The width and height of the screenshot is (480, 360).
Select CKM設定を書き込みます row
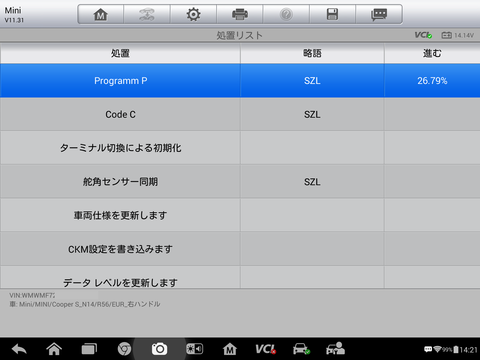pos(240,249)
